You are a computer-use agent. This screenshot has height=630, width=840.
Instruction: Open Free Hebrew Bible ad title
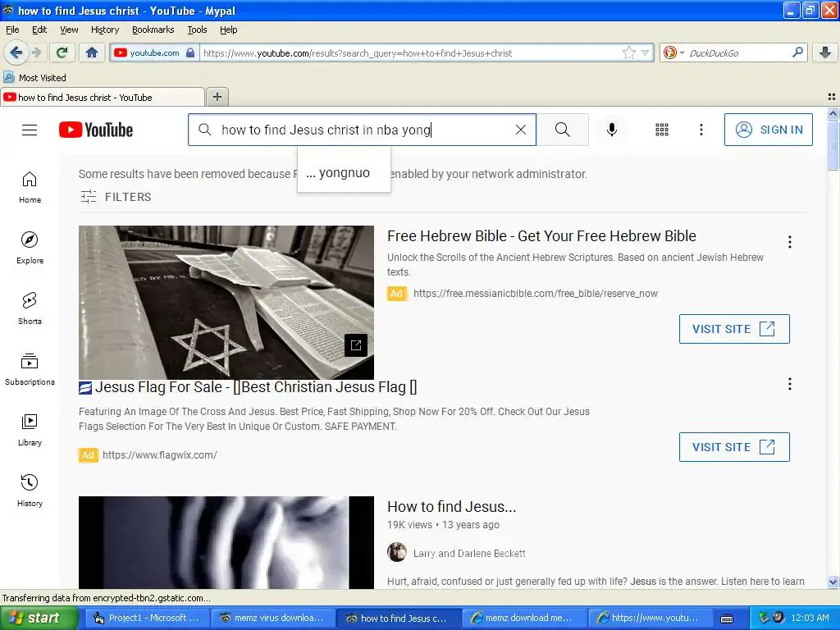(541, 236)
